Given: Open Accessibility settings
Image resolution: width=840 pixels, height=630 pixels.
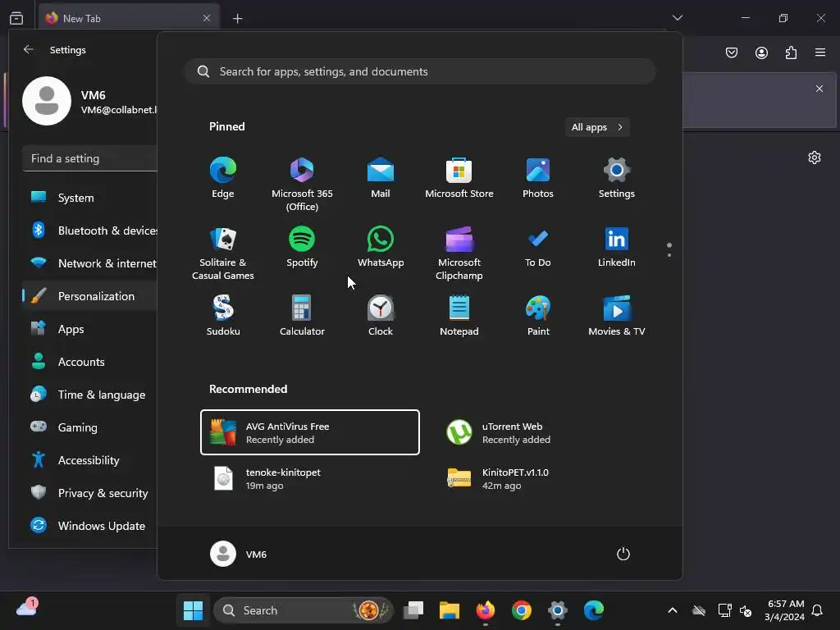Looking at the screenshot, I should 90,460.
